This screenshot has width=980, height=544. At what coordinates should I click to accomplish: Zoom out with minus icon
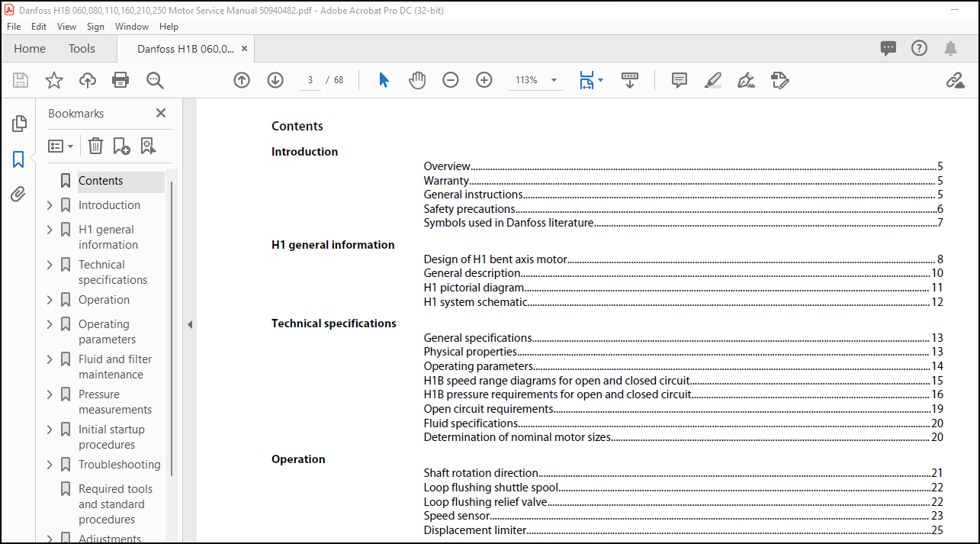pos(451,80)
